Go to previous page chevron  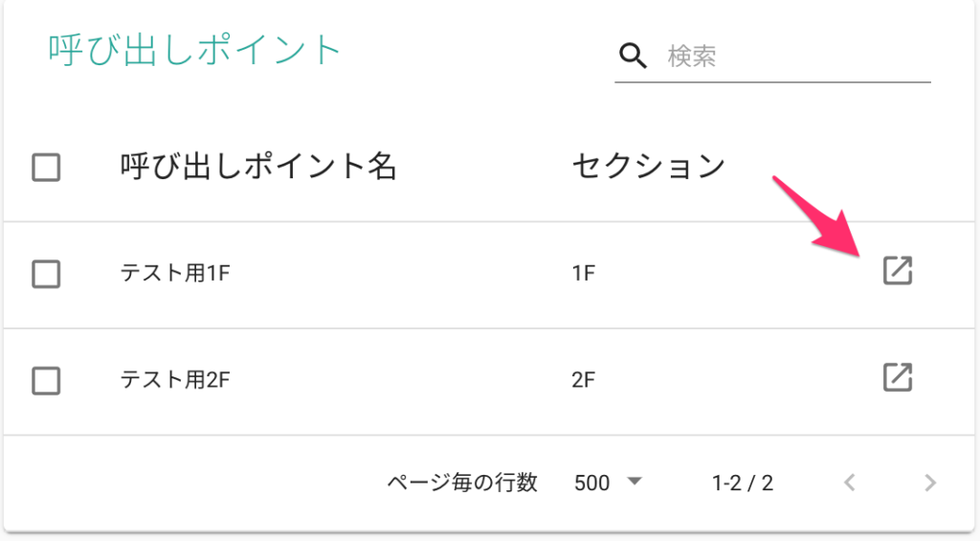850,483
